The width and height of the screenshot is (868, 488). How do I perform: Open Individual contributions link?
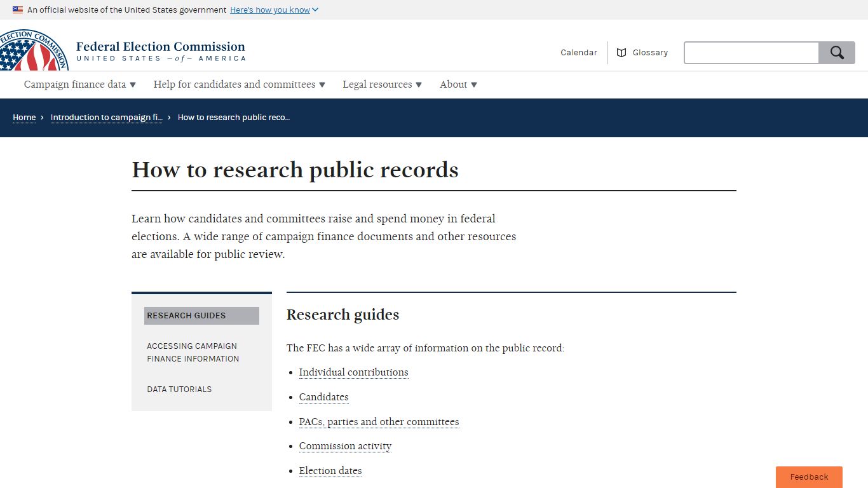353,372
